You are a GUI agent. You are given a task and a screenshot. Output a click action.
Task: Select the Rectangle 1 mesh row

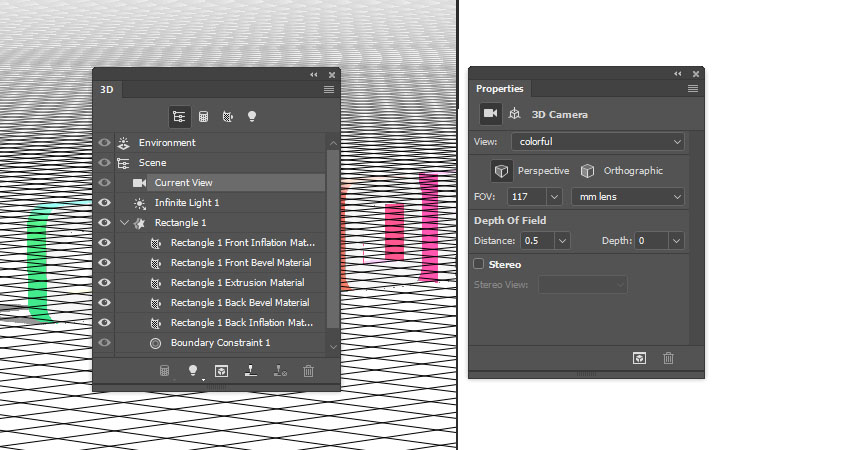tap(220, 223)
